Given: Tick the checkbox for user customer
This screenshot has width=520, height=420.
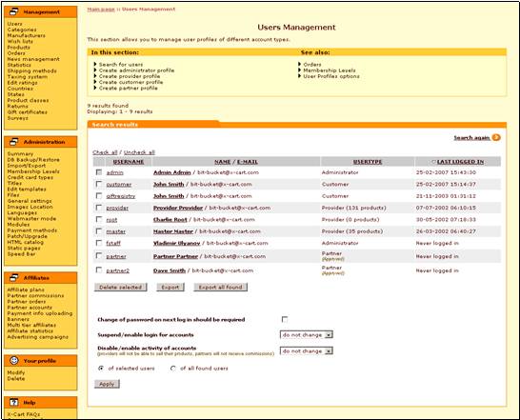Looking at the screenshot, I should pos(99,184).
